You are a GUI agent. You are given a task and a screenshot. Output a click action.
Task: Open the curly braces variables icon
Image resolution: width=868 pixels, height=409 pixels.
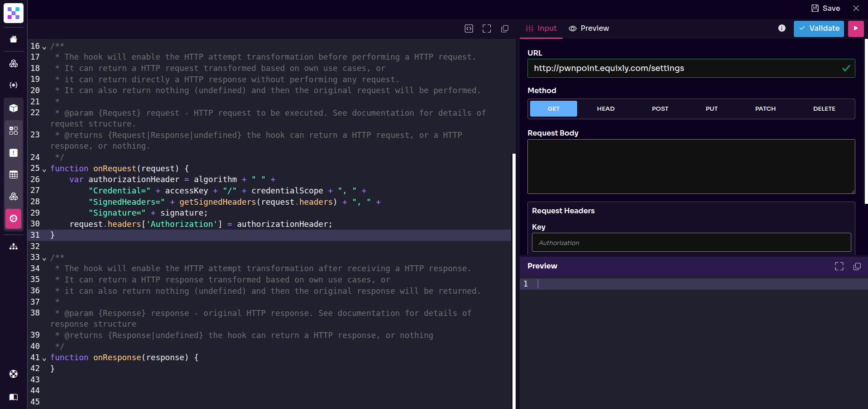14,85
